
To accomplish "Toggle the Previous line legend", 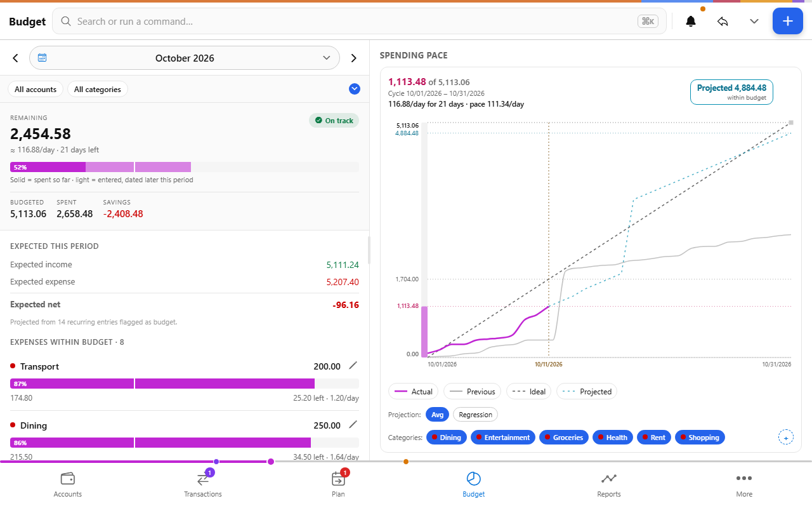I will point(472,391).
